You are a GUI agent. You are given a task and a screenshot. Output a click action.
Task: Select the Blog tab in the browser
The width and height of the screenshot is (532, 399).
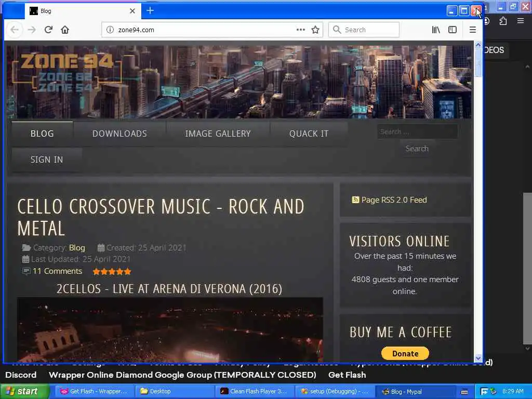coord(82,11)
